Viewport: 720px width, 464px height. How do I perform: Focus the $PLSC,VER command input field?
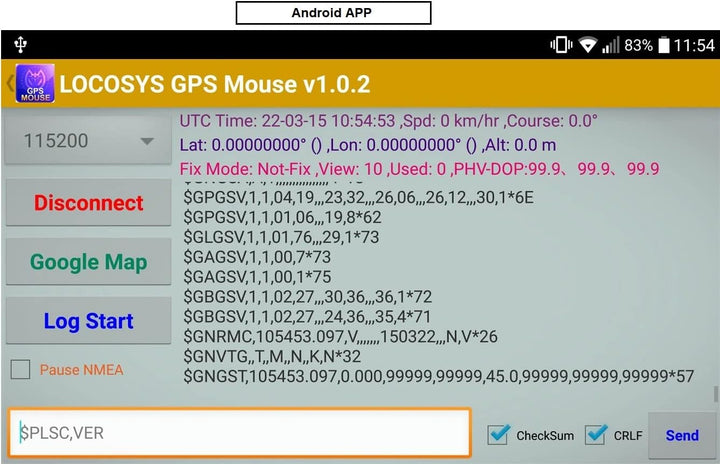(x=240, y=433)
